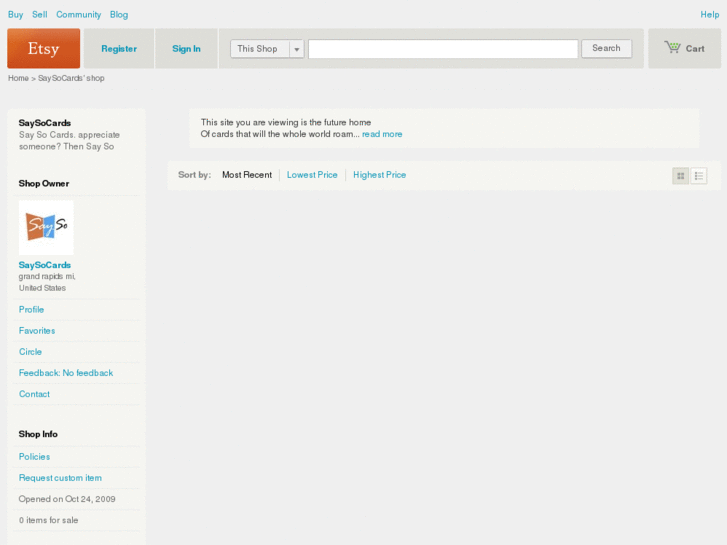
Task: Click the Sign In button
Action: [x=186, y=49]
